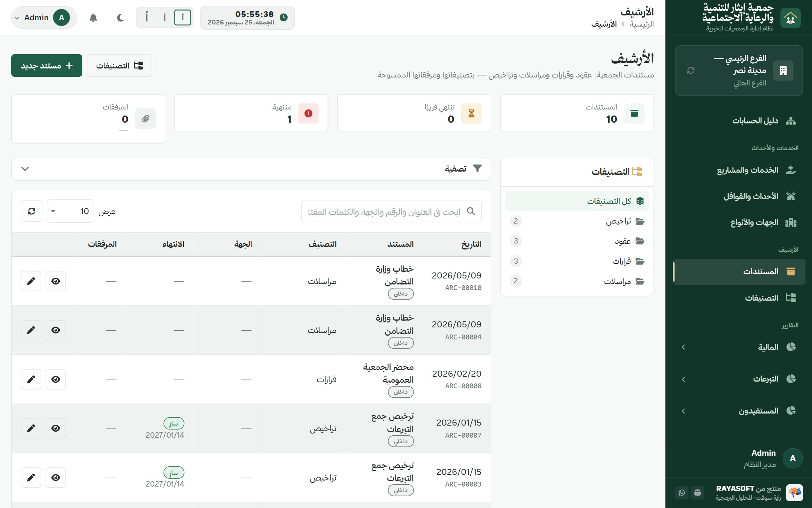Click the notifications bell icon
The image size is (812, 508).
(x=93, y=18)
